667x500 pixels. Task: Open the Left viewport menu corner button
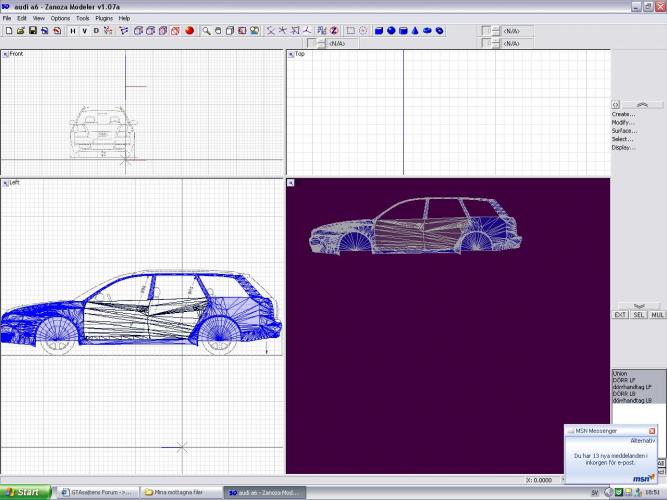(5, 183)
